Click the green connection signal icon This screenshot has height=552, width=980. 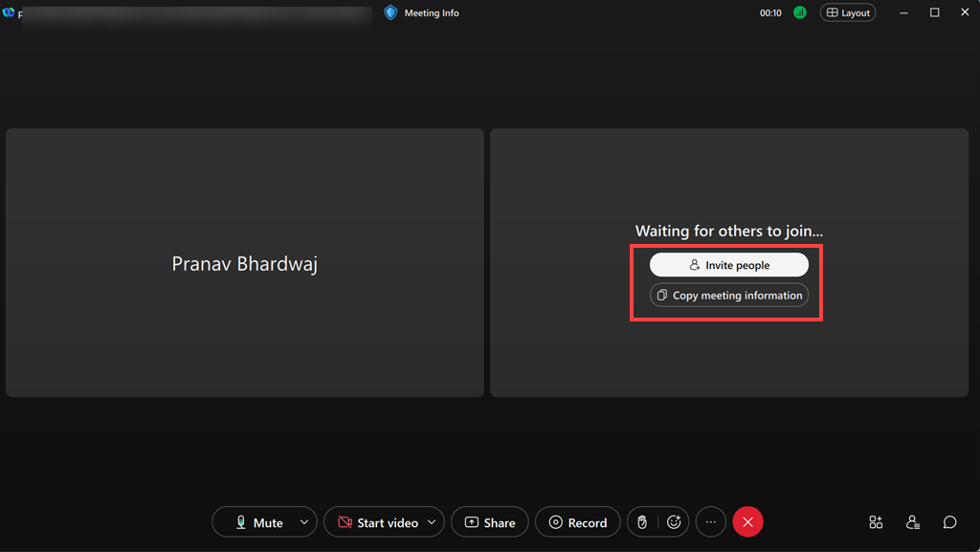click(x=799, y=12)
